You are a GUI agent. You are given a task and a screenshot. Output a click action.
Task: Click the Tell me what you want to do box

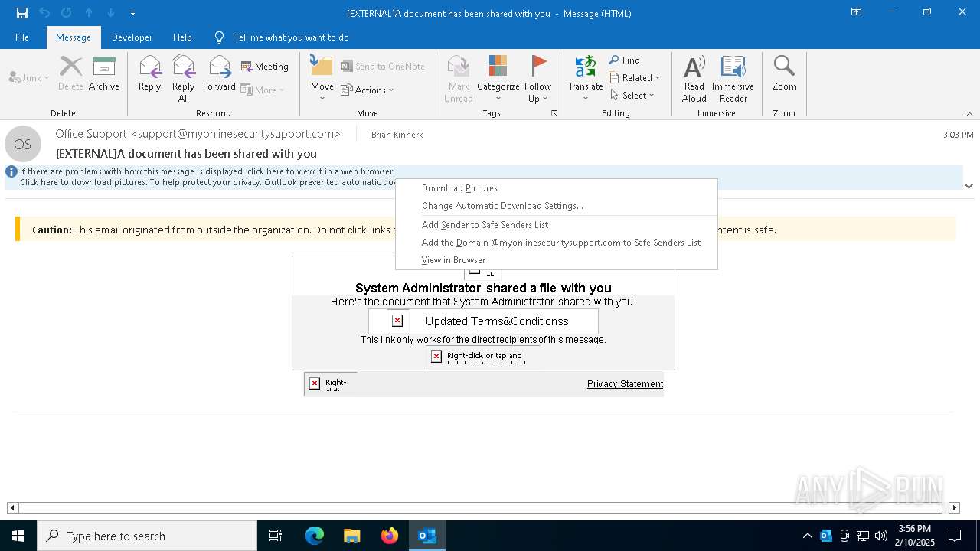click(291, 37)
